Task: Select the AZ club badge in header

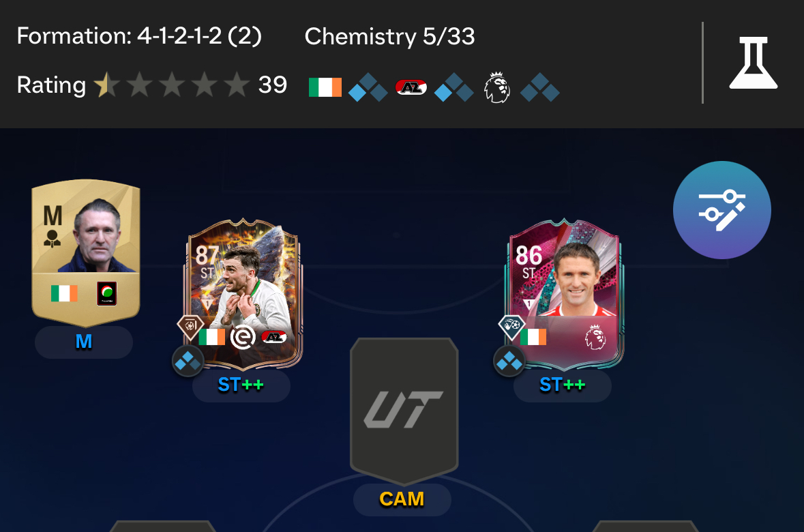Action: [411, 87]
